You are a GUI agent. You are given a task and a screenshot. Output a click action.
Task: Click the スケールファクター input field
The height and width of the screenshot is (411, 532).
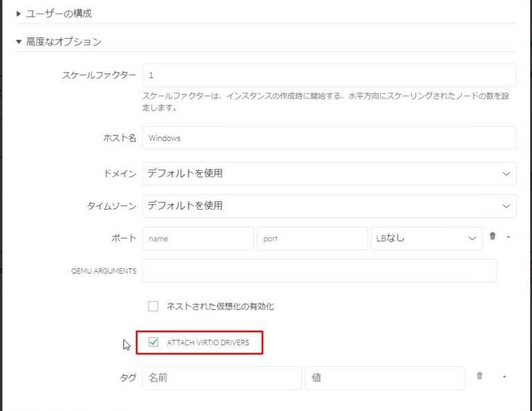329,75
